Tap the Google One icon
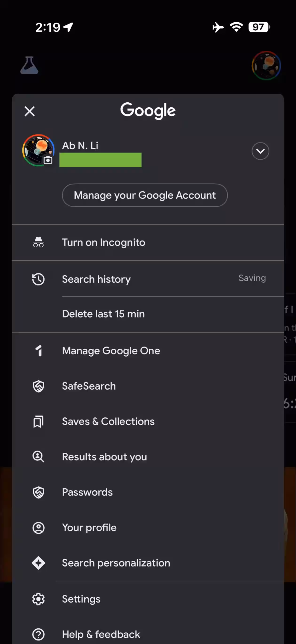Viewport: 296px width, 644px height. click(39, 350)
